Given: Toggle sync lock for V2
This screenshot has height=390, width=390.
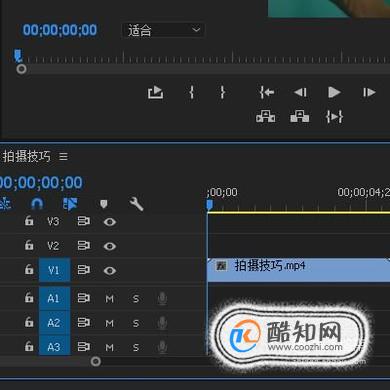Looking at the screenshot, I should click(83, 246).
